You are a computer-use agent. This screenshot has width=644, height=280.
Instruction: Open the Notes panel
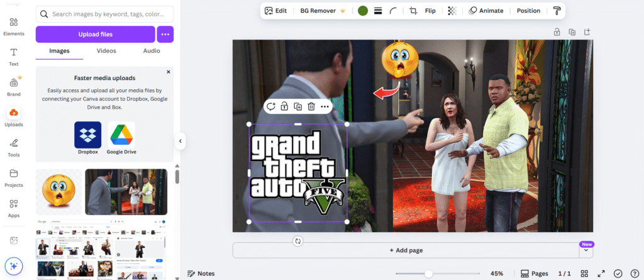click(x=201, y=274)
